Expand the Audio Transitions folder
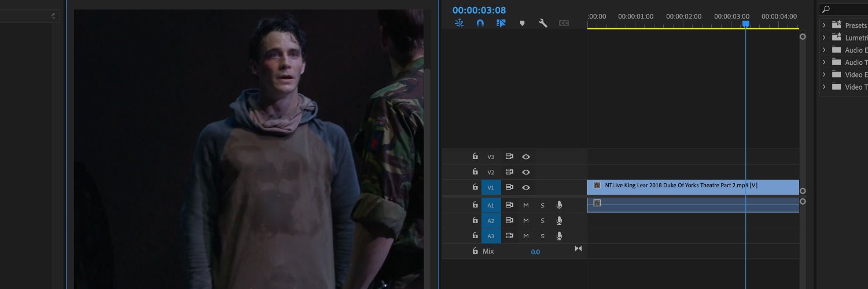Image resolution: width=868 pixels, height=289 pixels. point(824,62)
